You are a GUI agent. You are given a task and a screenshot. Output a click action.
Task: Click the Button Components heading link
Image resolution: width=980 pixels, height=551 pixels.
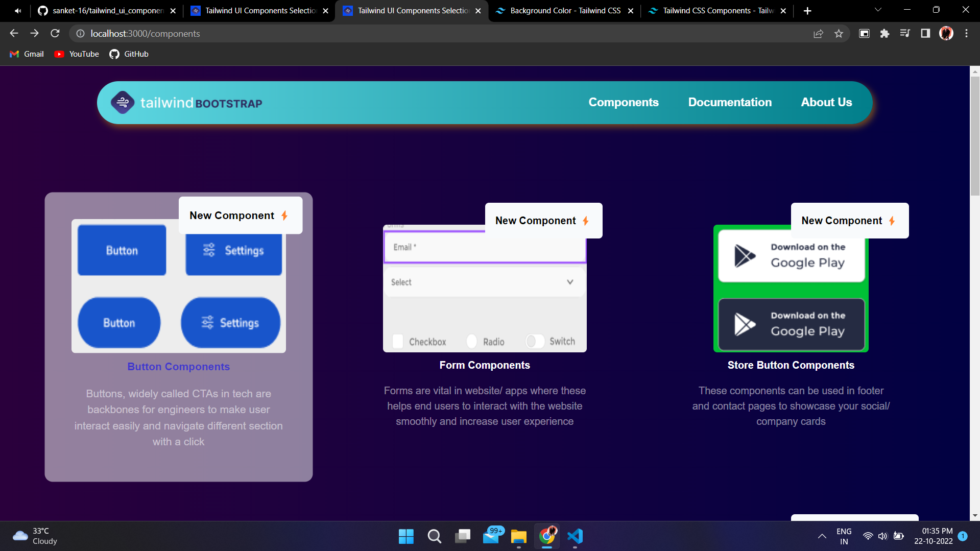178,366
